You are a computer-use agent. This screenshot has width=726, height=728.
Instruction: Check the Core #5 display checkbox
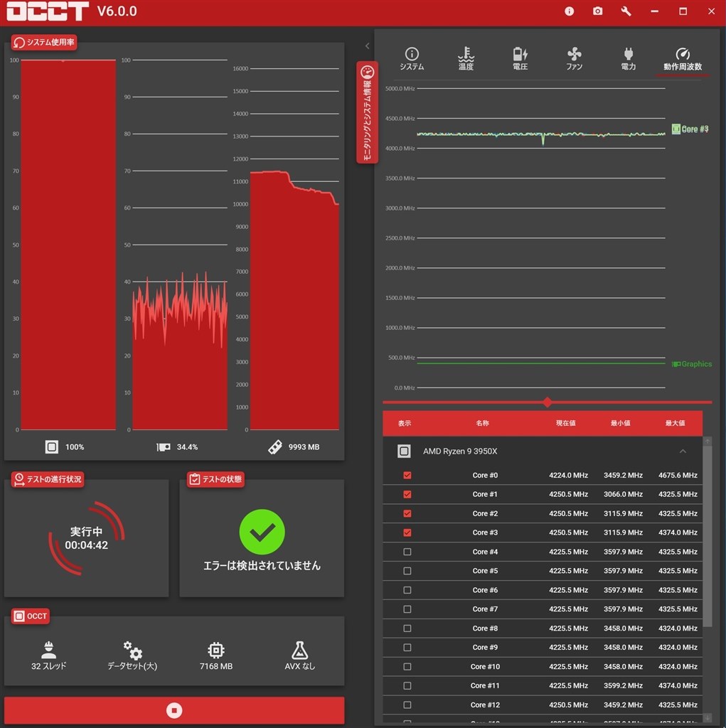[407, 571]
